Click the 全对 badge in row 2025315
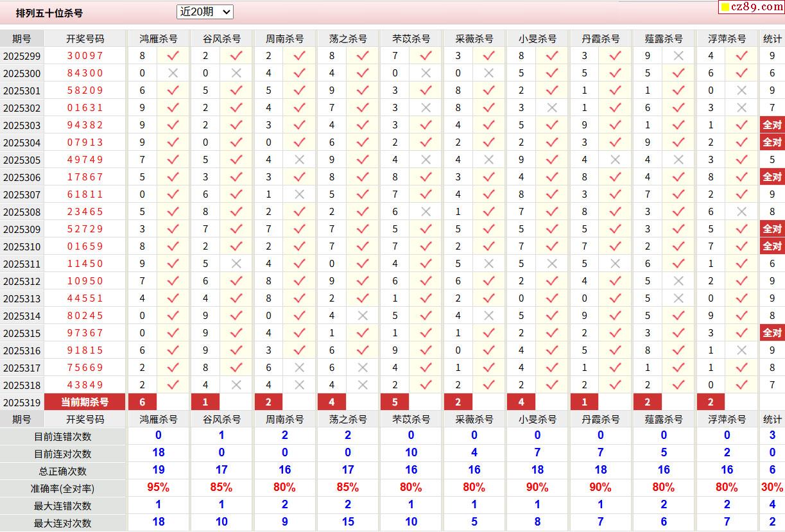This screenshot has width=785, height=532. 772,333
